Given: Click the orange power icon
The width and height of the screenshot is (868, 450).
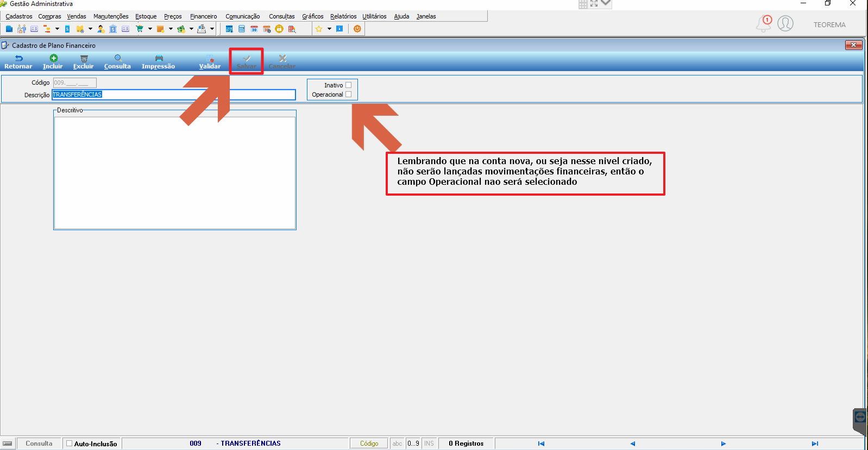Looking at the screenshot, I should click(x=357, y=29).
